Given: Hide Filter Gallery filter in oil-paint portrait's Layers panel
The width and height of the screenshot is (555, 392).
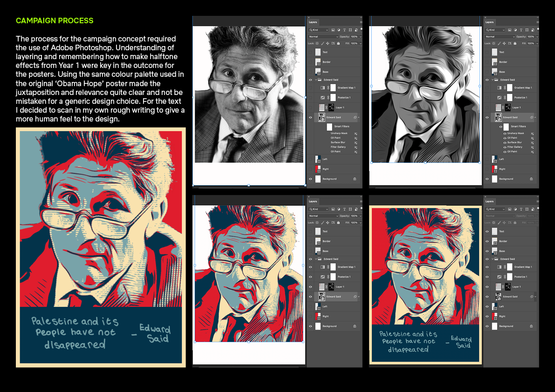Looking at the screenshot, I should coord(505,147).
